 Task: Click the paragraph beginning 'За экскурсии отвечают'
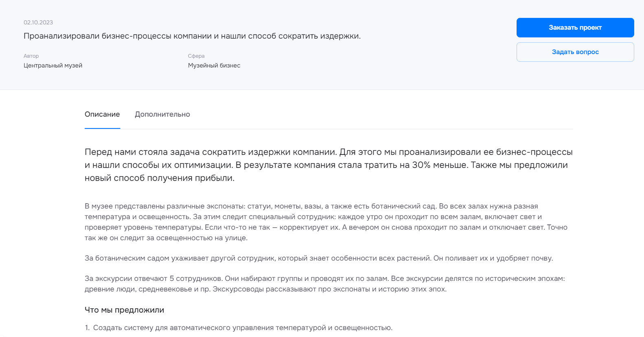325,284
